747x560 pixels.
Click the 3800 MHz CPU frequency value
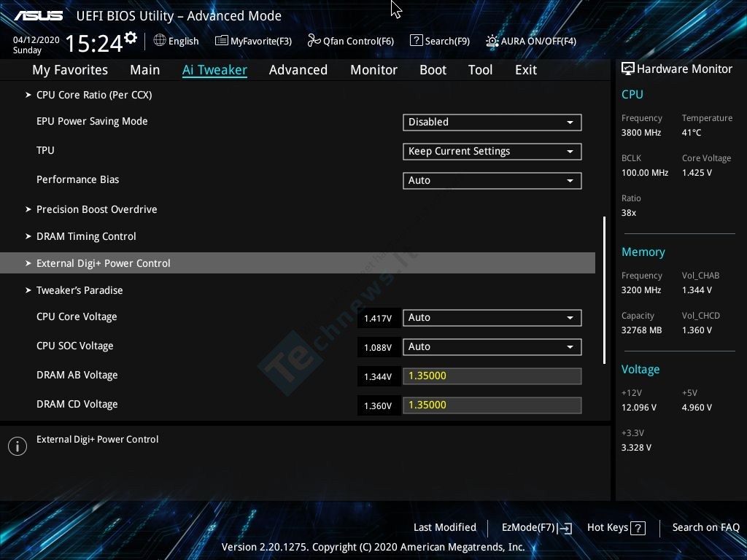tap(641, 133)
